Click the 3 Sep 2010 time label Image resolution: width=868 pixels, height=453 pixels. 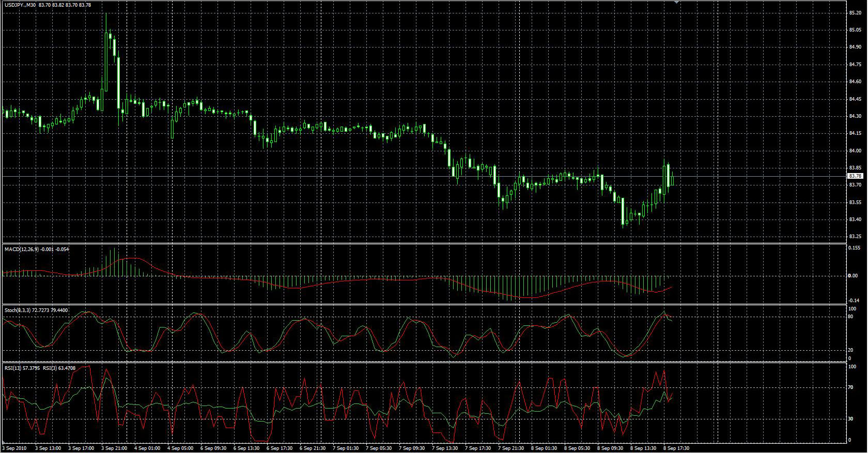(x=14, y=448)
